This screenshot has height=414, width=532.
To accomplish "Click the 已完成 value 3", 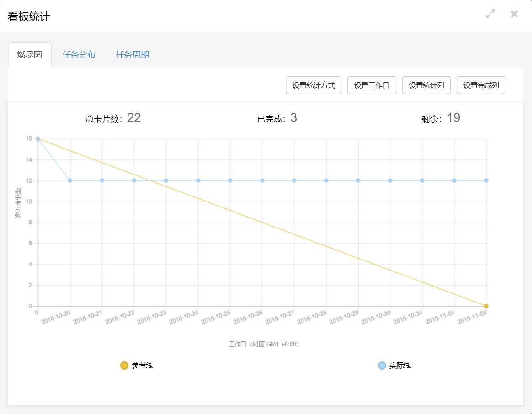I will 293,118.
